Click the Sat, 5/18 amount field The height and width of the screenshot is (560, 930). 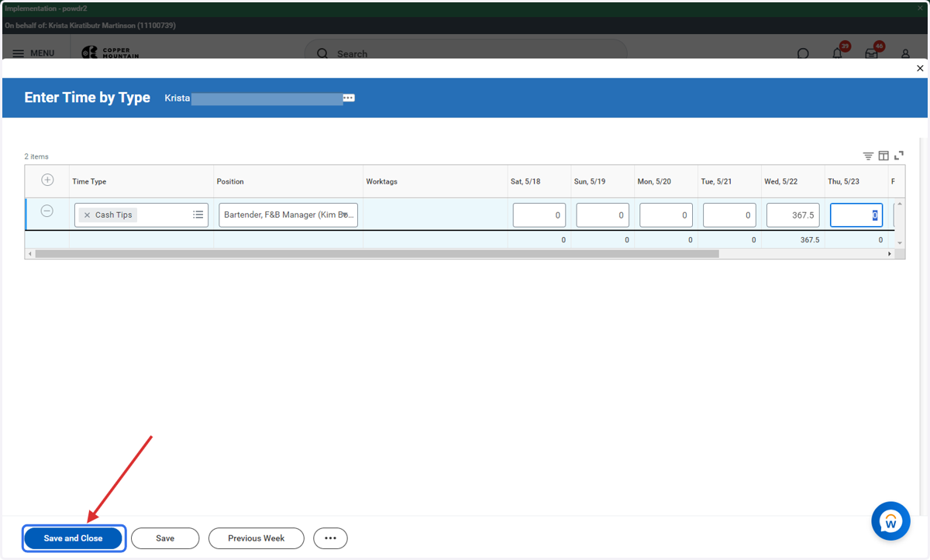pos(539,215)
